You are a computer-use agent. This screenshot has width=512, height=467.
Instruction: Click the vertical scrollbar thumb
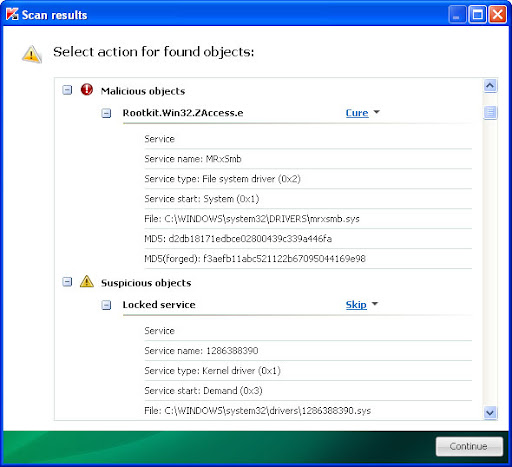[x=490, y=112]
